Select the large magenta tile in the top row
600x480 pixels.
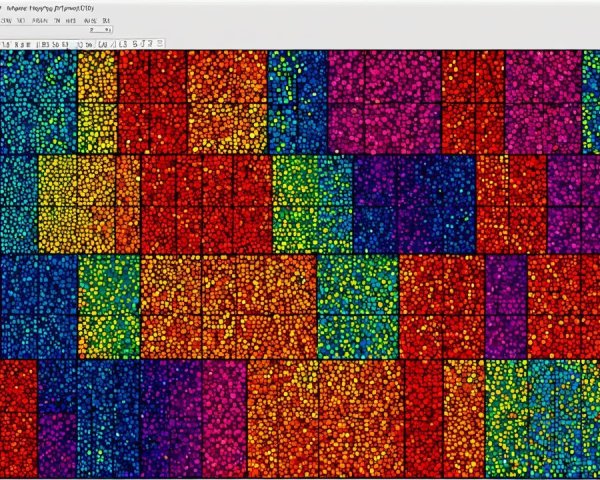coord(384,100)
